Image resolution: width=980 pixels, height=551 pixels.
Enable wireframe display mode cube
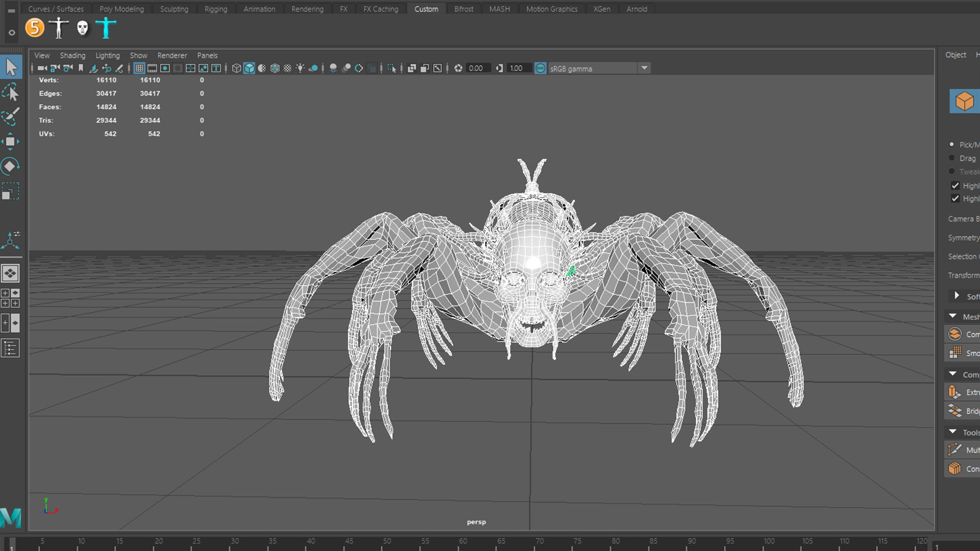pyautogui.click(x=236, y=68)
